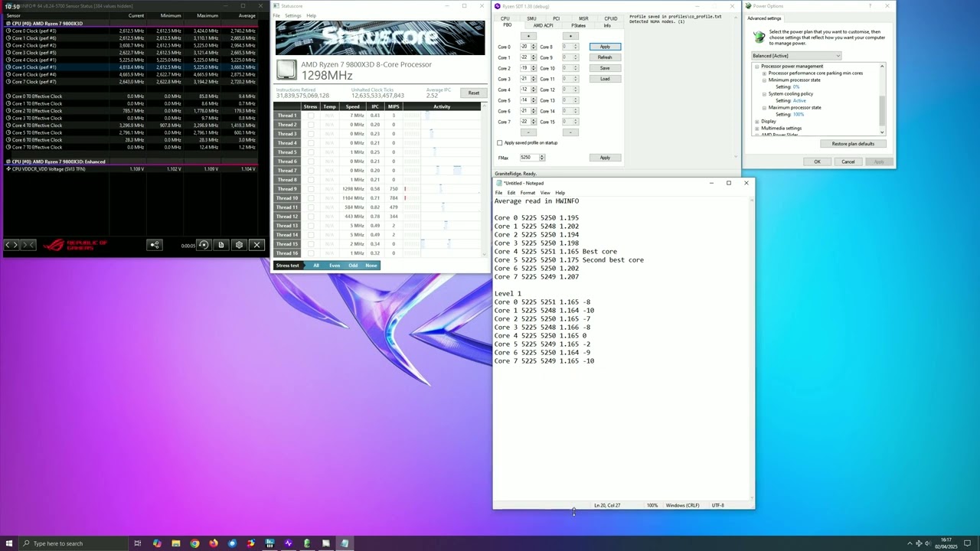Open HWiNFO sensor settings gear
Image resolution: width=980 pixels, height=551 pixels.
239,245
